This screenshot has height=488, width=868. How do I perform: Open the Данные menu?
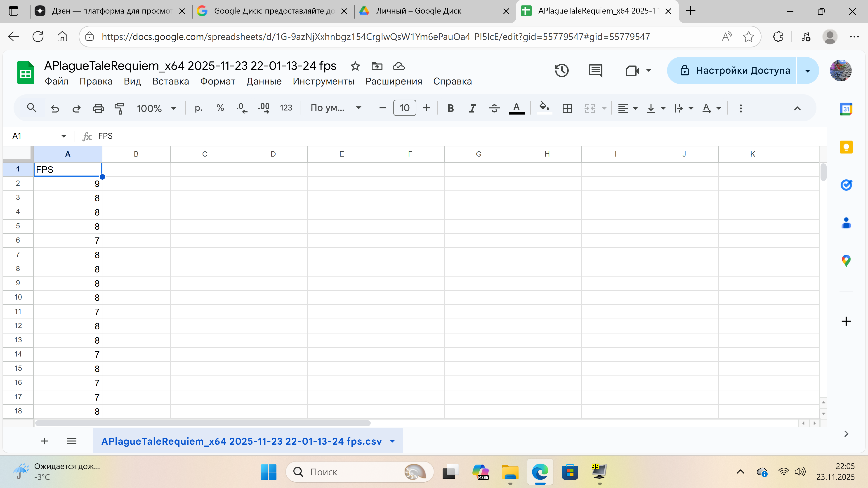coord(264,82)
